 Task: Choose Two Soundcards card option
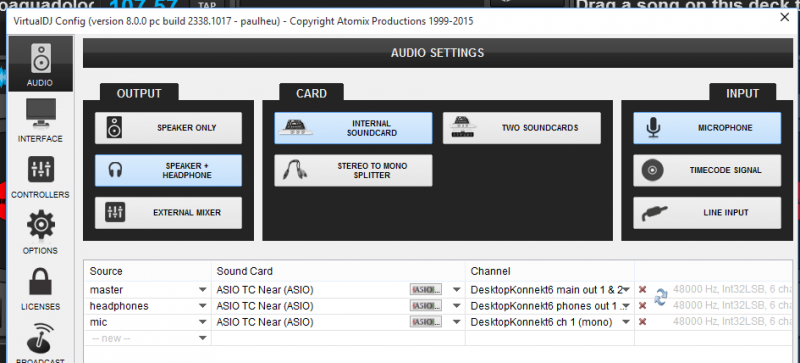pos(521,128)
